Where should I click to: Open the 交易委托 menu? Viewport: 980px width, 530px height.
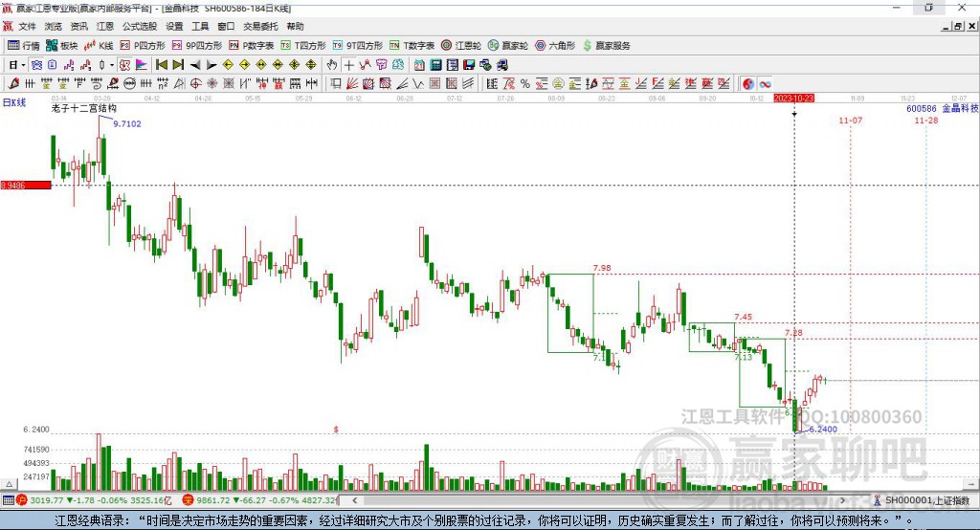(260, 26)
